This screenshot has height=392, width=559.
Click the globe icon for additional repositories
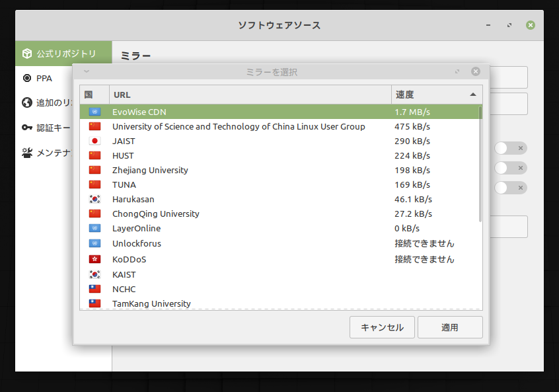click(x=26, y=102)
